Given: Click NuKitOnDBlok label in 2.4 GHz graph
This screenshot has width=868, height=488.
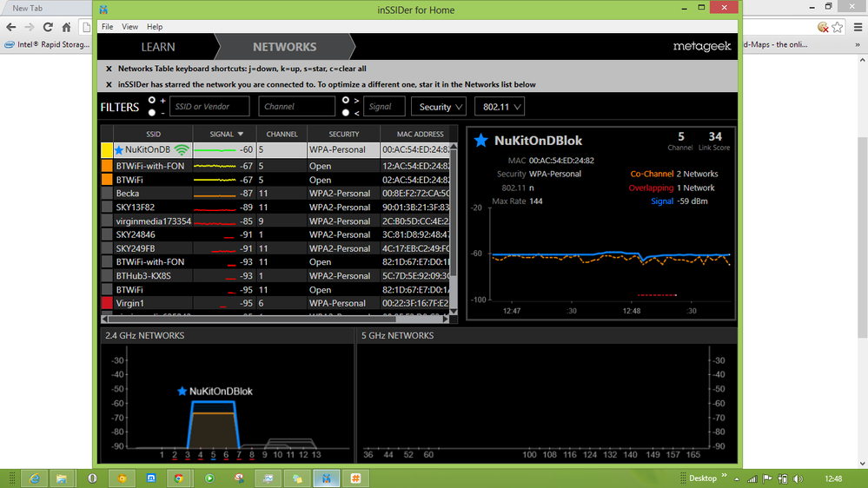Looking at the screenshot, I should tap(221, 391).
